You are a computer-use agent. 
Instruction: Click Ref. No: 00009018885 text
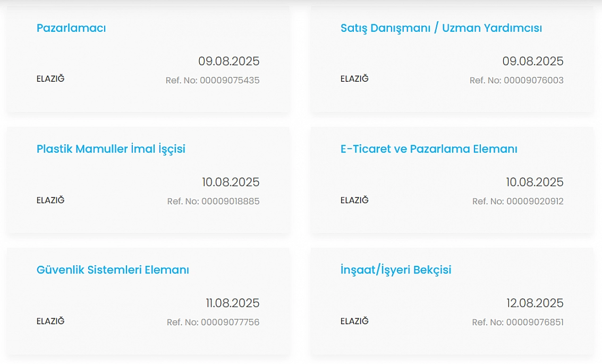213,202
